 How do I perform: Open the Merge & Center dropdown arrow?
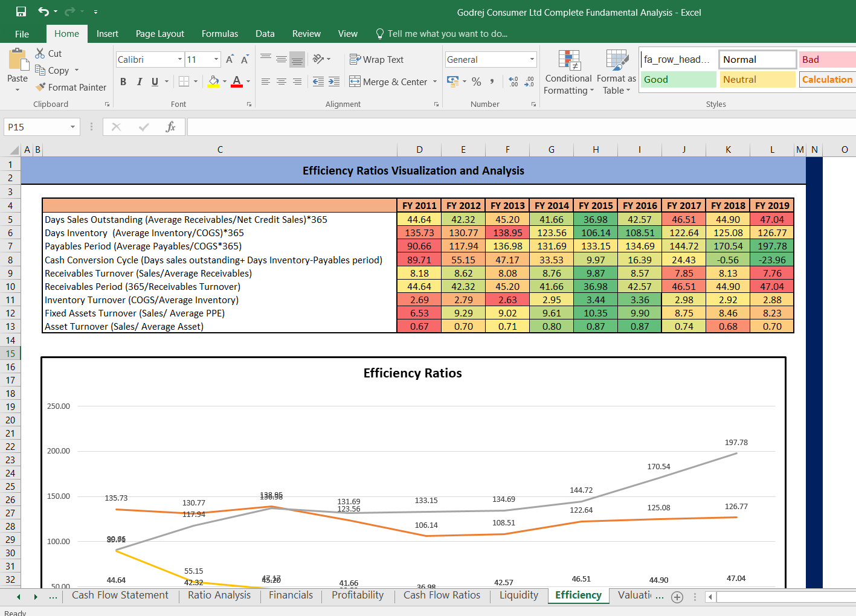435,82
